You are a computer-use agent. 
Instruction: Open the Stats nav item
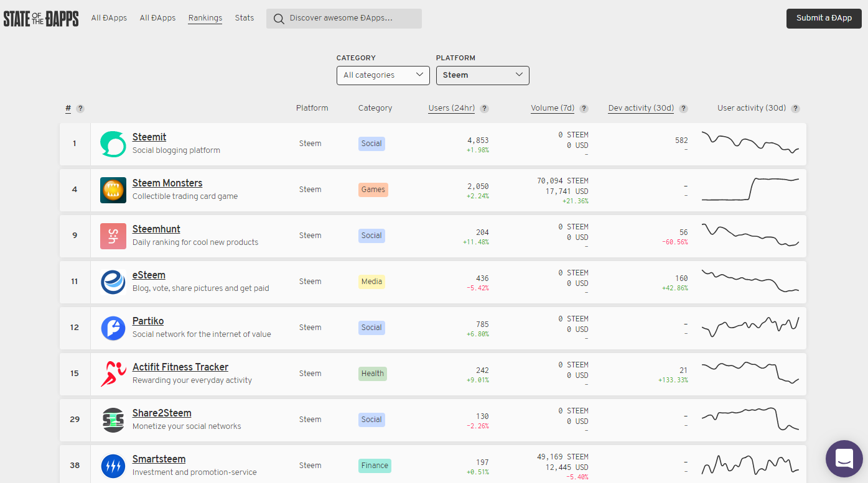[245, 18]
